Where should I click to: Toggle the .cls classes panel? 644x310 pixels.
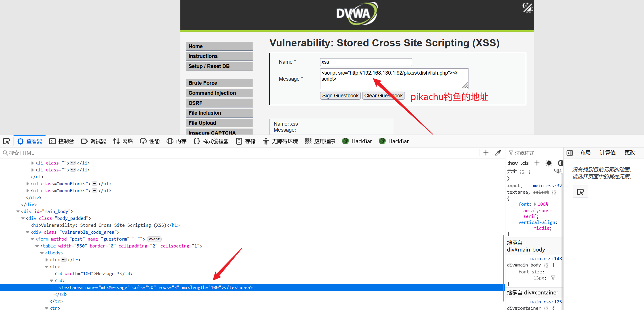(525, 163)
